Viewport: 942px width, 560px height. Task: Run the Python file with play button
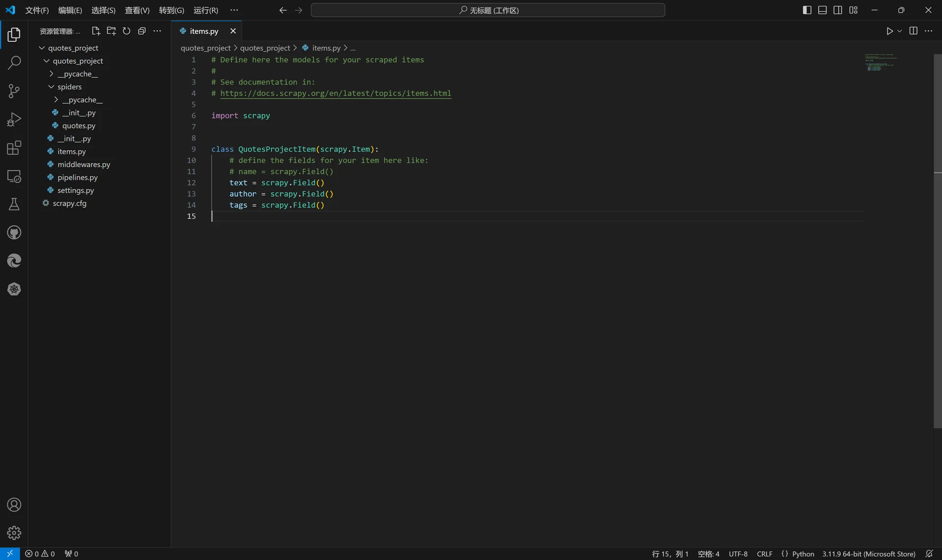pos(890,31)
